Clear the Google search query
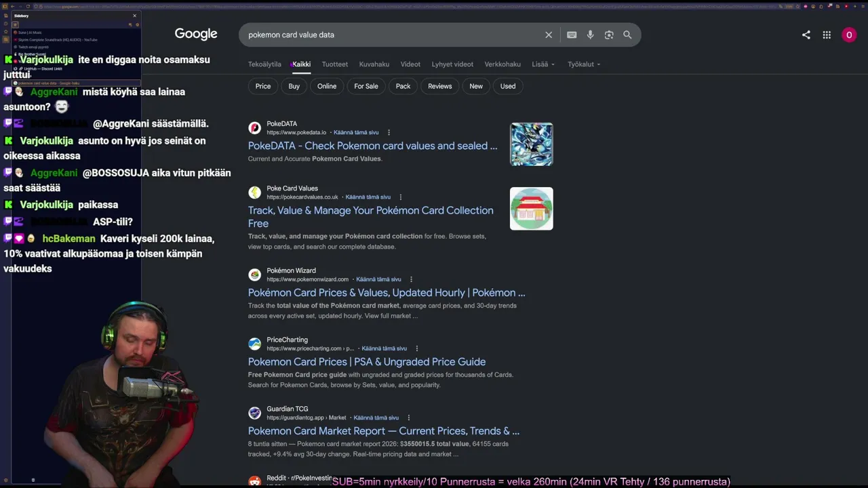 pyautogui.click(x=549, y=35)
